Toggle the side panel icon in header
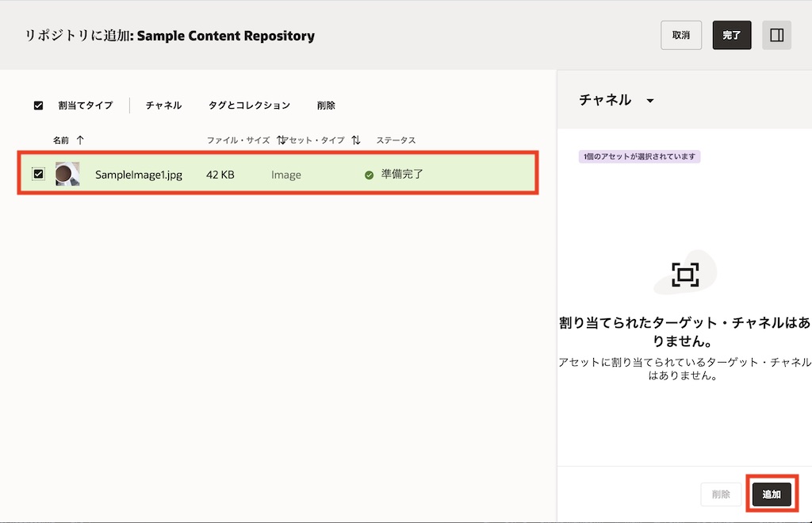Screen dimensions: 812x523 tap(776, 35)
